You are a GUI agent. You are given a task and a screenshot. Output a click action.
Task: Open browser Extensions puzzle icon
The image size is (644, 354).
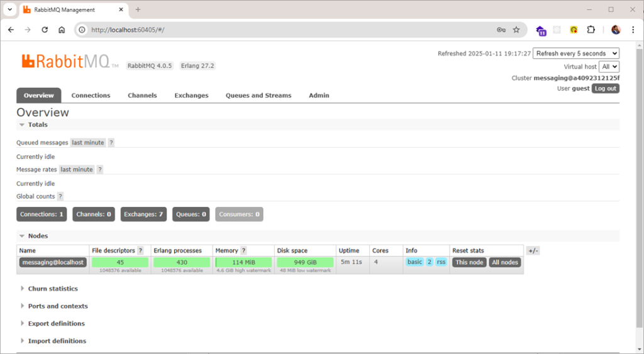click(x=591, y=30)
